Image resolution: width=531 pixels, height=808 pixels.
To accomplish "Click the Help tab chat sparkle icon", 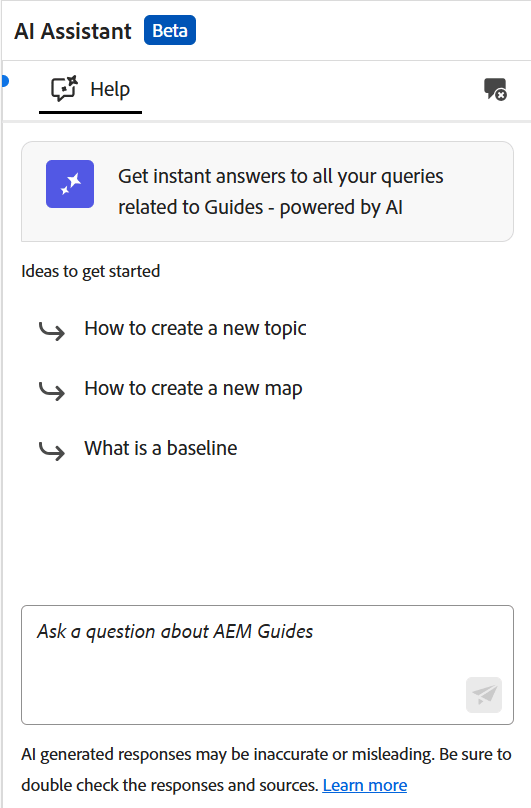I will pyautogui.click(x=64, y=89).
